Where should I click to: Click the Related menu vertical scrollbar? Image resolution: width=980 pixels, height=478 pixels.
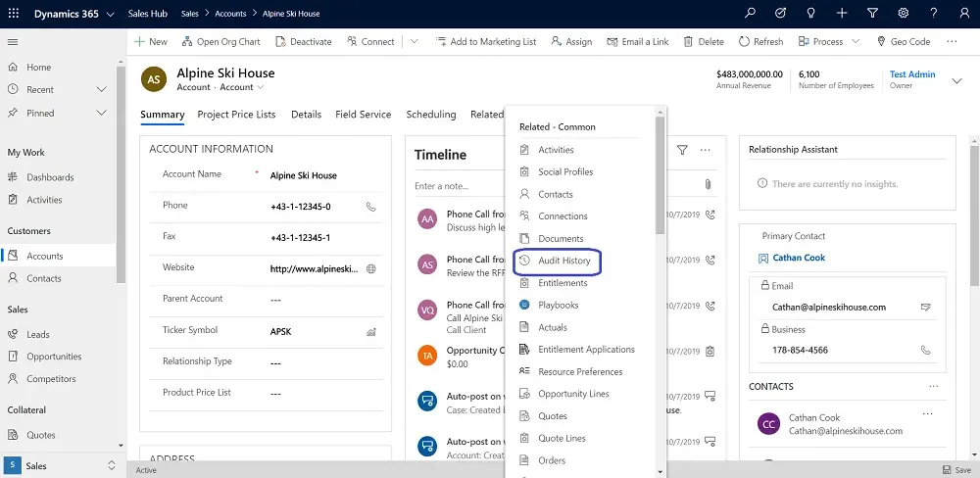pos(660,174)
